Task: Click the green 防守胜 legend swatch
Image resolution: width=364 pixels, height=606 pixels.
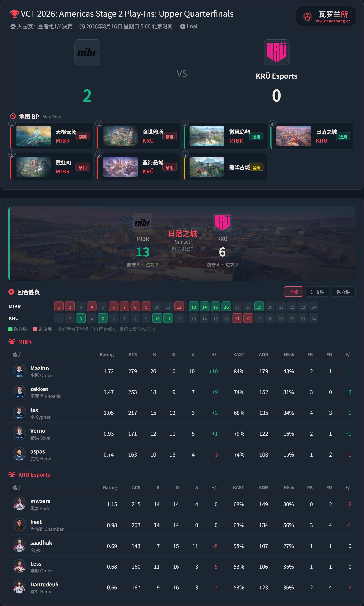Action: [10, 329]
